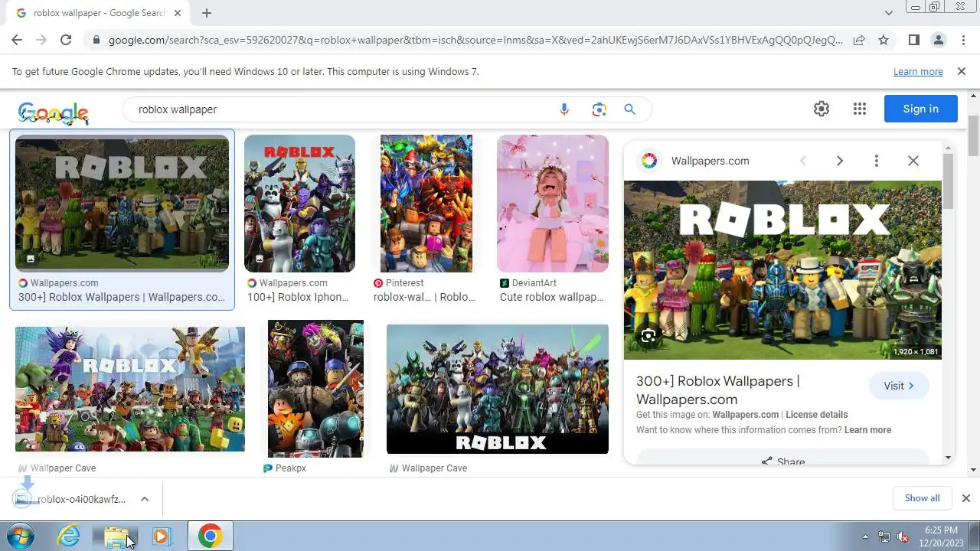This screenshot has height=551, width=980.
Task: Click preview panel scroll down arrow
Action: [948, 458]
